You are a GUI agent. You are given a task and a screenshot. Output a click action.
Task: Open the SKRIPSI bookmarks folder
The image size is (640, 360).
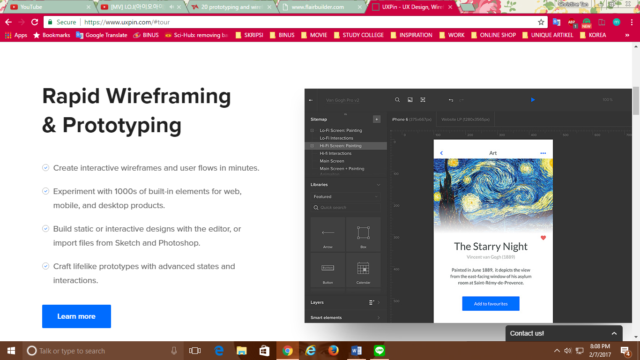click(x=249, y=35)
